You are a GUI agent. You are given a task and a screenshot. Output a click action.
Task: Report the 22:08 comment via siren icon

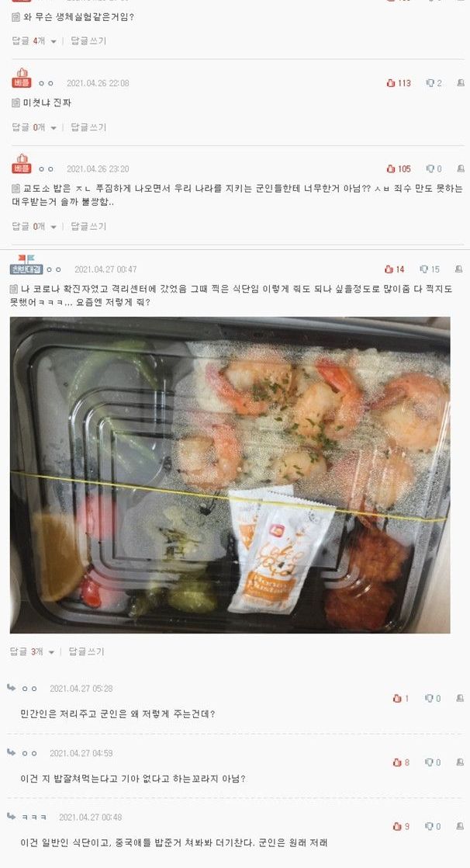click(x=461, y=83)
